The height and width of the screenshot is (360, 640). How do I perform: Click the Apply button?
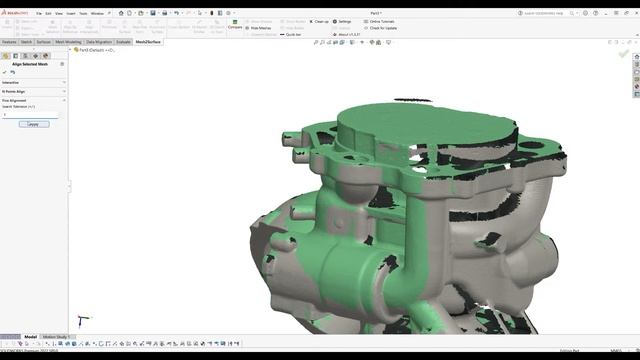click(34, 124)
